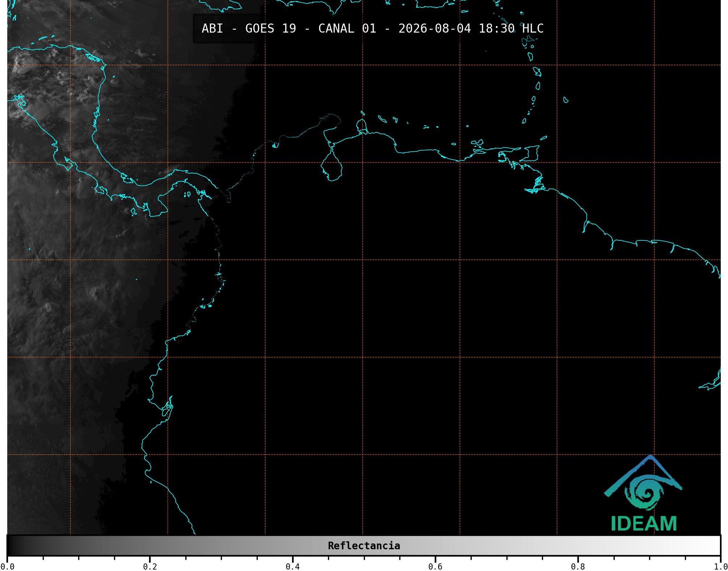The width and height of the screenshot is (728, 571).
Task: Click the ABI GOES 19 CANAL 01 title text
Action: 373,28
